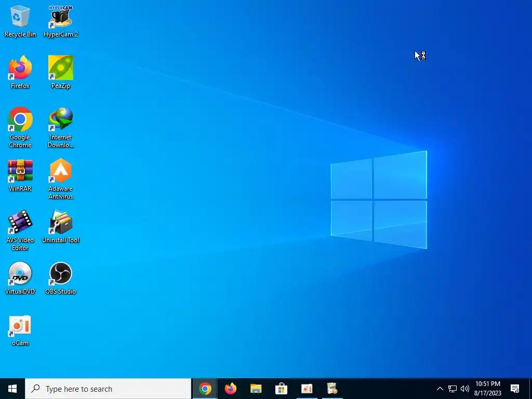Select the Internet Download Manager shortcut
The height and width of the screenshot is (399, 532).
point(61,128)
